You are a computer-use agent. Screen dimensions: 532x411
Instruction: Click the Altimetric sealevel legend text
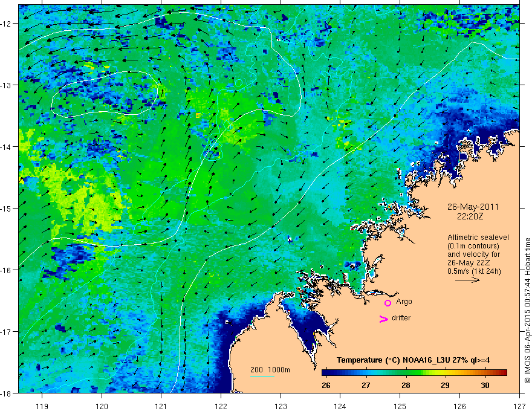tap(478, 238)
